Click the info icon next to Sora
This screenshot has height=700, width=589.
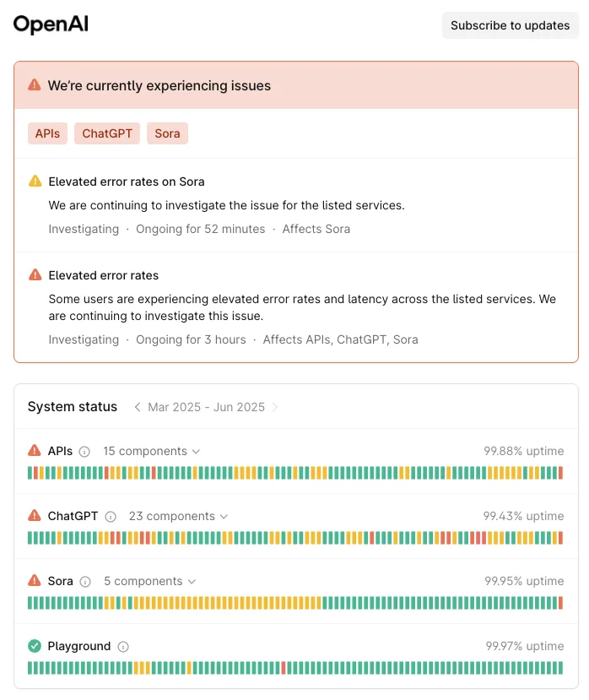tap(84, 582)
